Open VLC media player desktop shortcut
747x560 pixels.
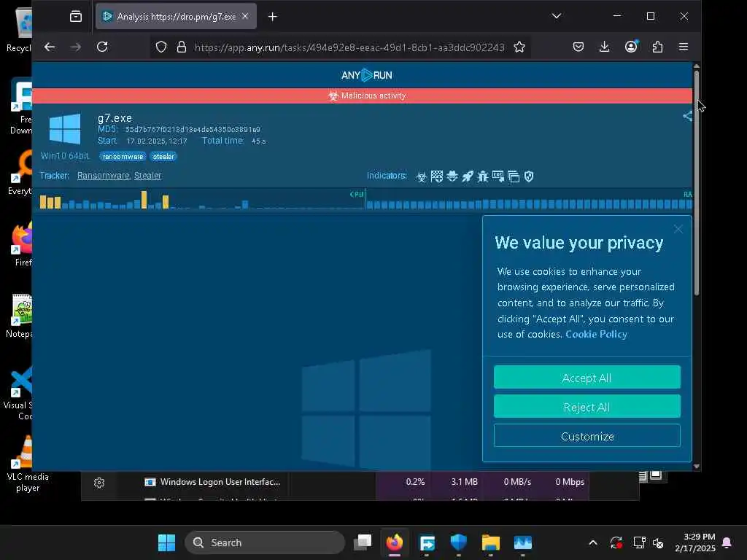(27, 463)
